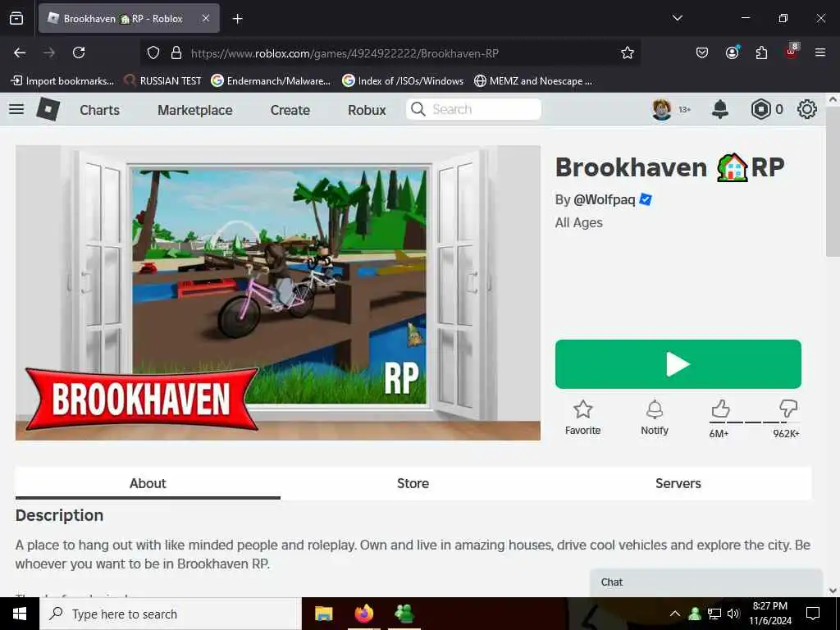Open File Explorer from the taskbar
The image size is (840, 630).
(x=323, y=614)
